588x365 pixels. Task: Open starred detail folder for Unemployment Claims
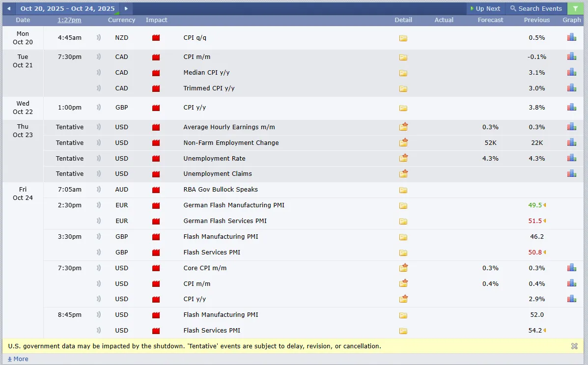pos(403,173)
